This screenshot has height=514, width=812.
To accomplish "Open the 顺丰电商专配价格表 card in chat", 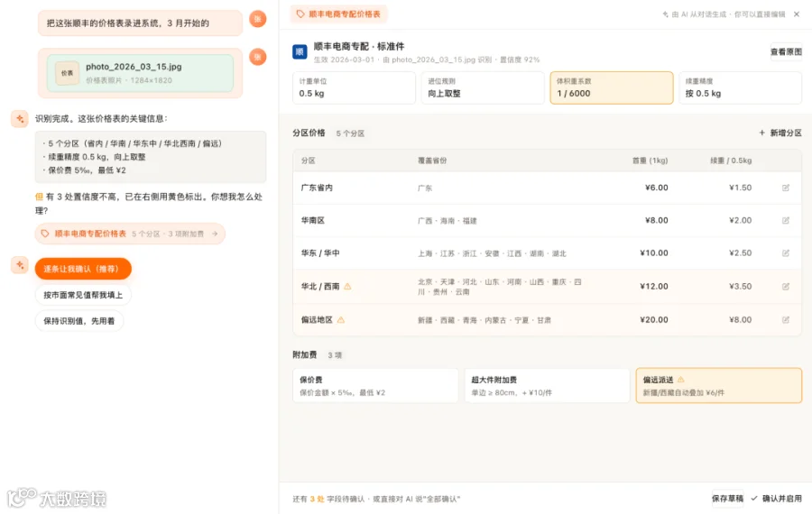I will (x=130, y=234).
